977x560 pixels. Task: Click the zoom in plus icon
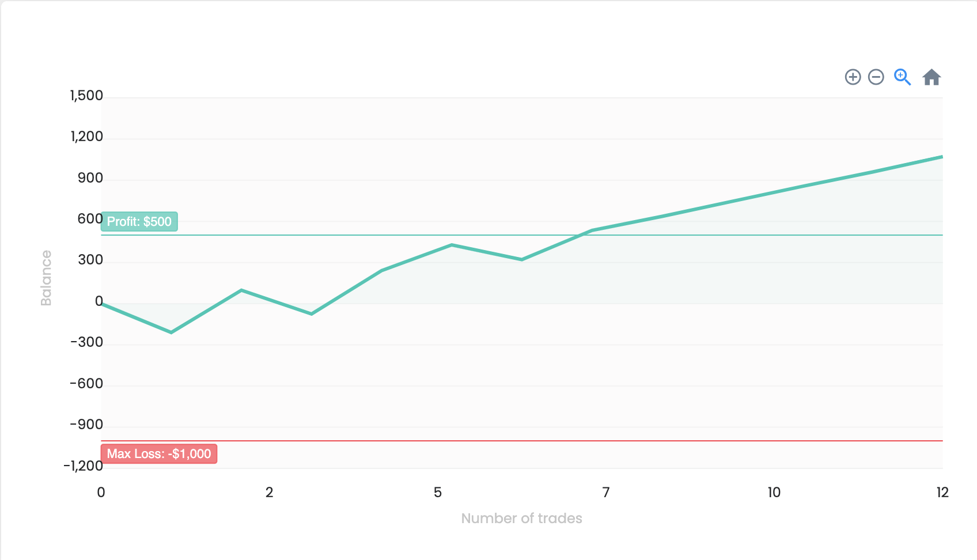pyautogui.click(x=853, y=77)
